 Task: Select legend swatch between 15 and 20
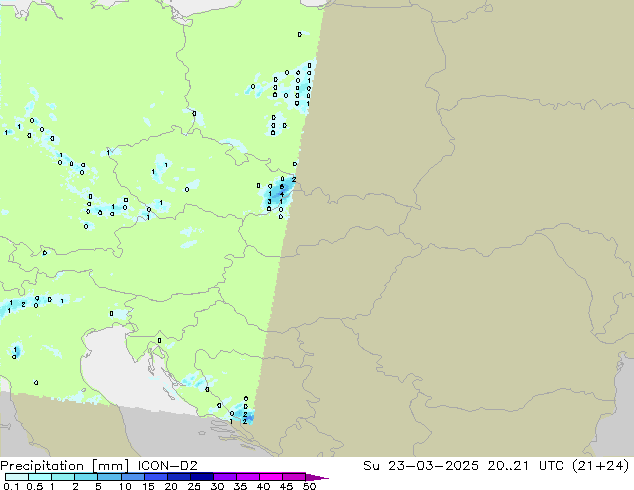pyautogui.click(x=155, y=477)
